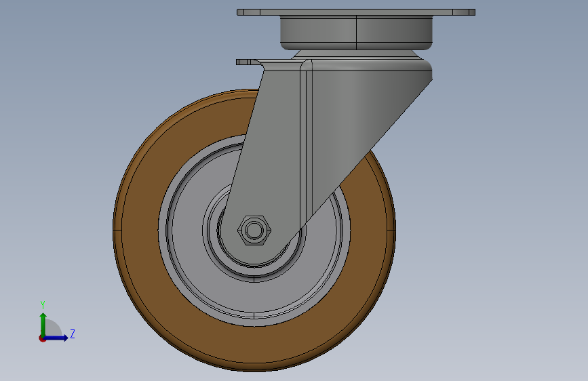This screenshot has width=588, height=381.
Task: Click the blue Z axis arrow
Action: point(56,338)
